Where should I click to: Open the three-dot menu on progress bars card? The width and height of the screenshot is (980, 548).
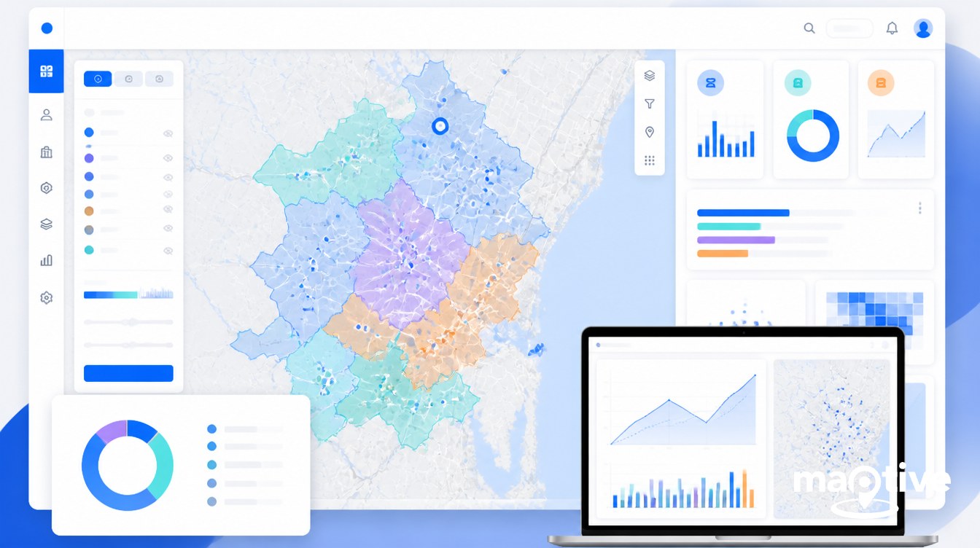point(919,208)
